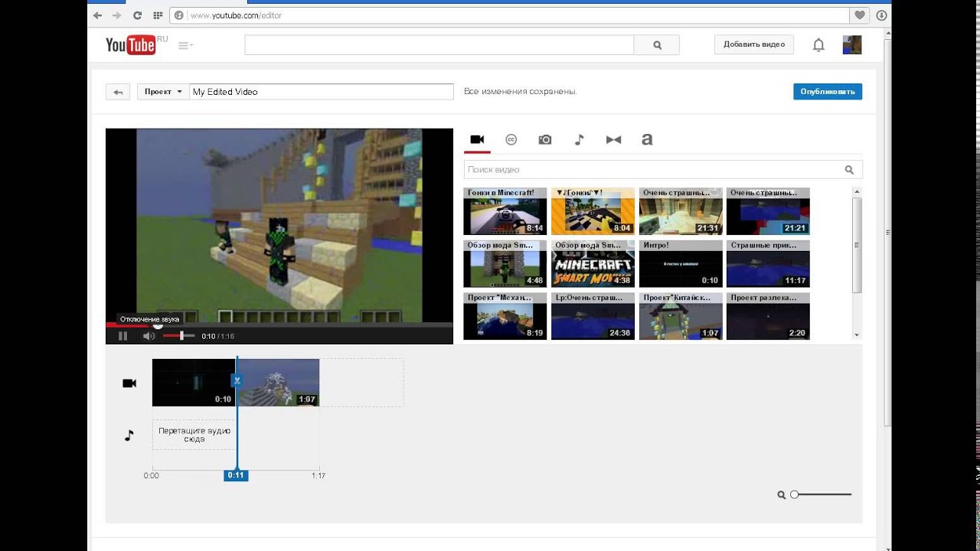Select the 'Страшные прик' 11:17 thumbnail
The height and width of the screenshot is (551, 980).
[768, 264]
